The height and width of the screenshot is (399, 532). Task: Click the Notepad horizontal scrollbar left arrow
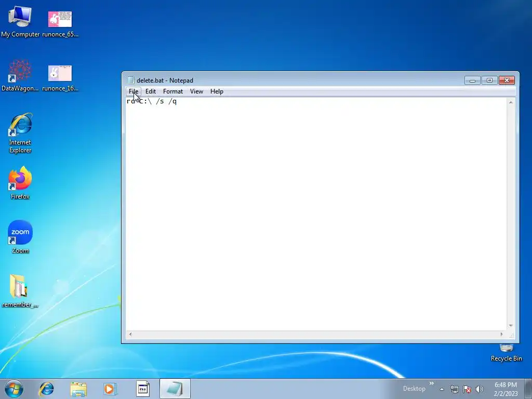click(x=130, y=335)
